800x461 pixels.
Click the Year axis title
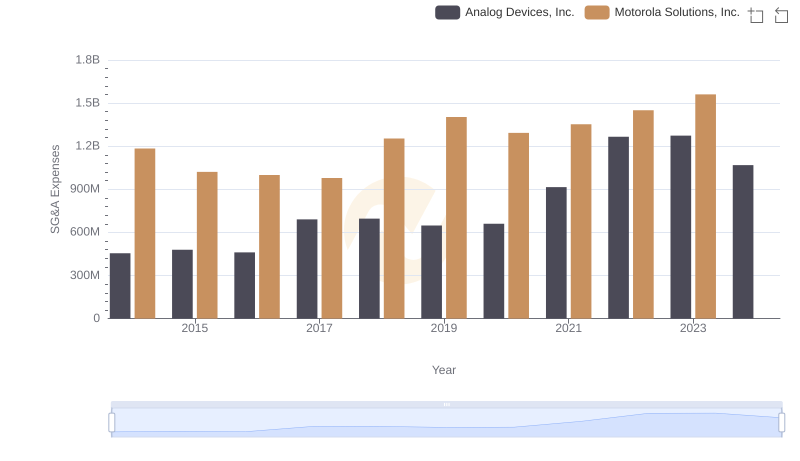click(444, 370)
